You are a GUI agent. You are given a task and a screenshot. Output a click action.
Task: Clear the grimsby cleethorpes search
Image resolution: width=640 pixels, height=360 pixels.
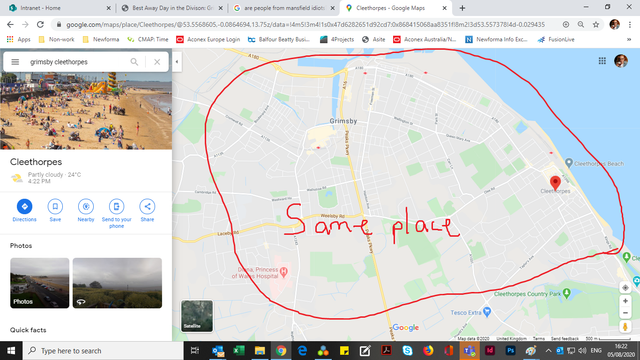click(x=157, y=62)
